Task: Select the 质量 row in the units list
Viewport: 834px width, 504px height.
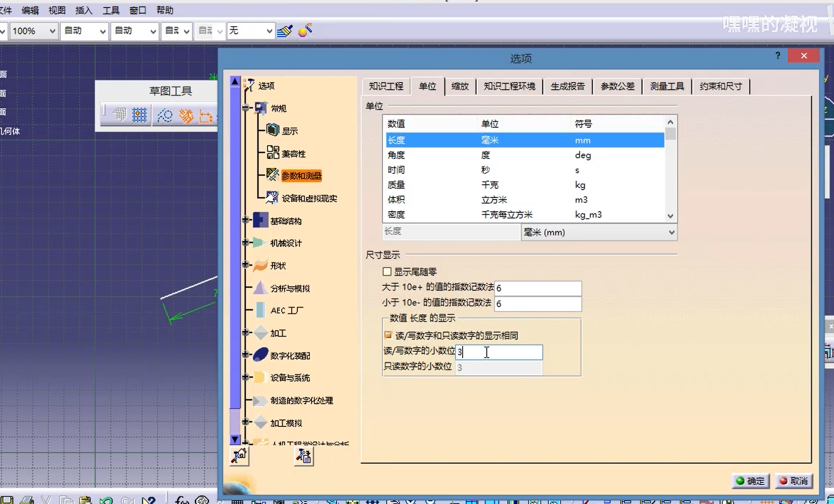Action: click(x=525, y=185)
